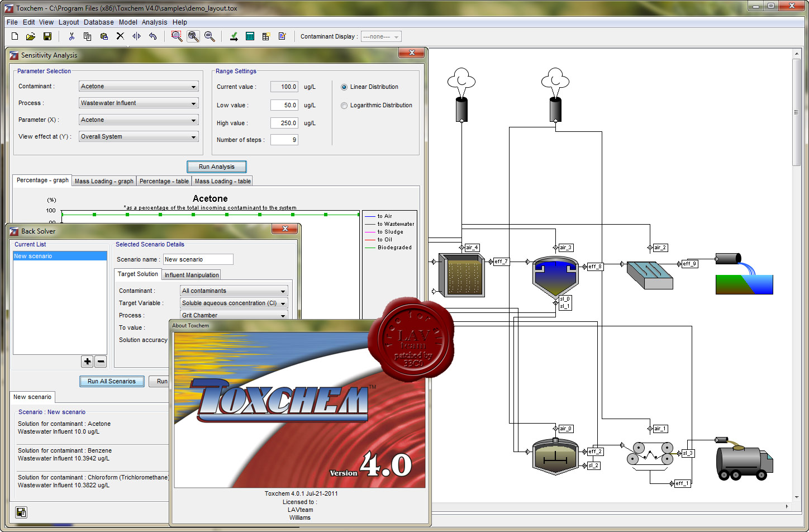The image size is (809, 532).
Task: Switch to Mass Loading - table tab
Action: (222, 181)
